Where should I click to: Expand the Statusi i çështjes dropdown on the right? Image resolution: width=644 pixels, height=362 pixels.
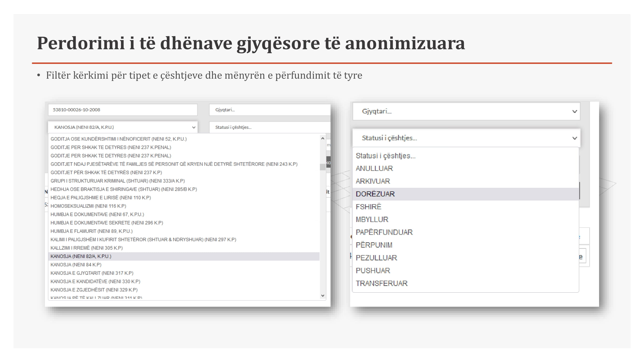466,138
